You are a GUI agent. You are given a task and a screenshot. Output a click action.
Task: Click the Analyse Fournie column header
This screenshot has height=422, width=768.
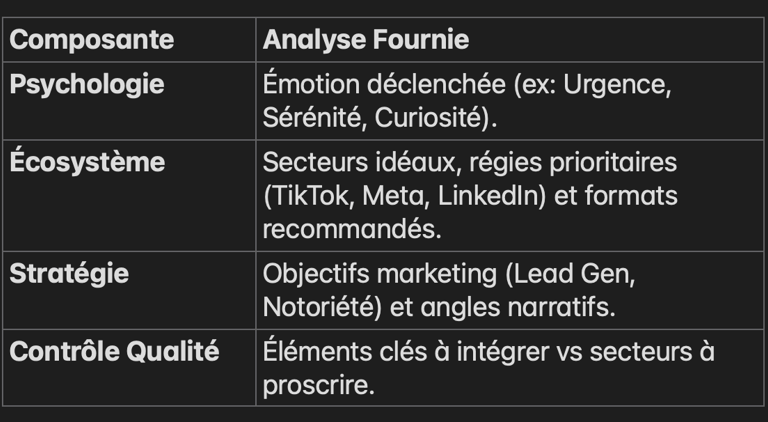(365, 41)
